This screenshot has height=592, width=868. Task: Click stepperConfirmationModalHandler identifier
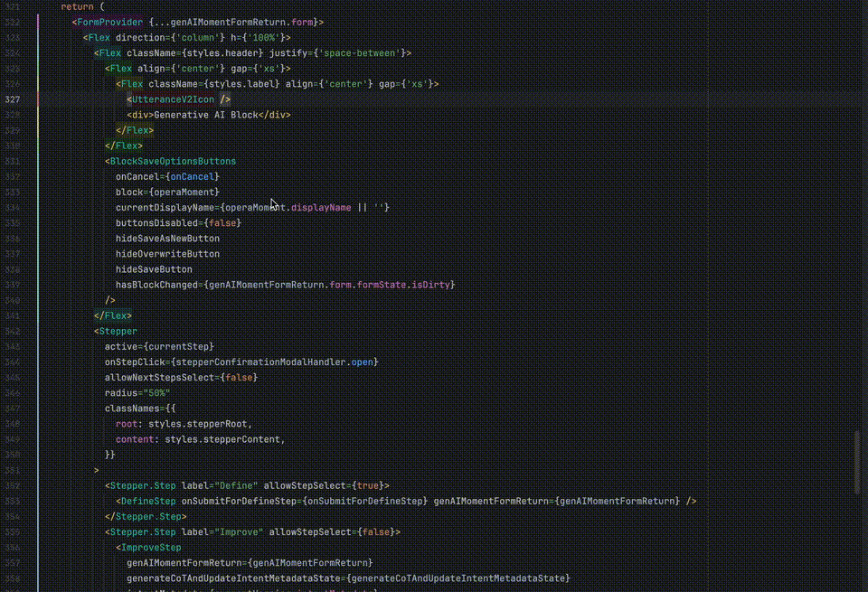click(260, 362)
